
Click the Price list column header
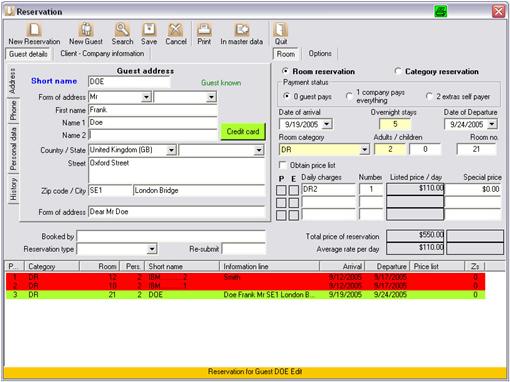click(x=437, y=266)
